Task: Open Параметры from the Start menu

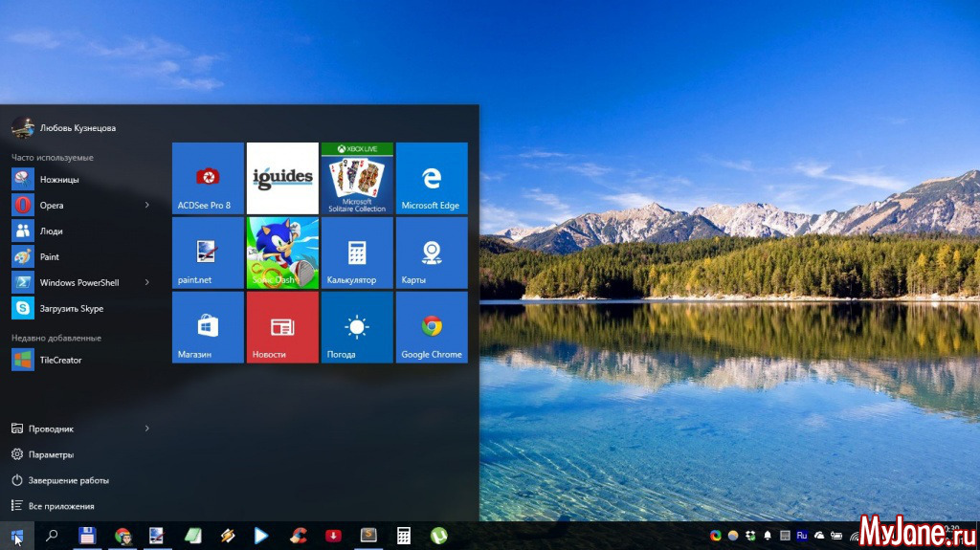Action: coord(51,454)
